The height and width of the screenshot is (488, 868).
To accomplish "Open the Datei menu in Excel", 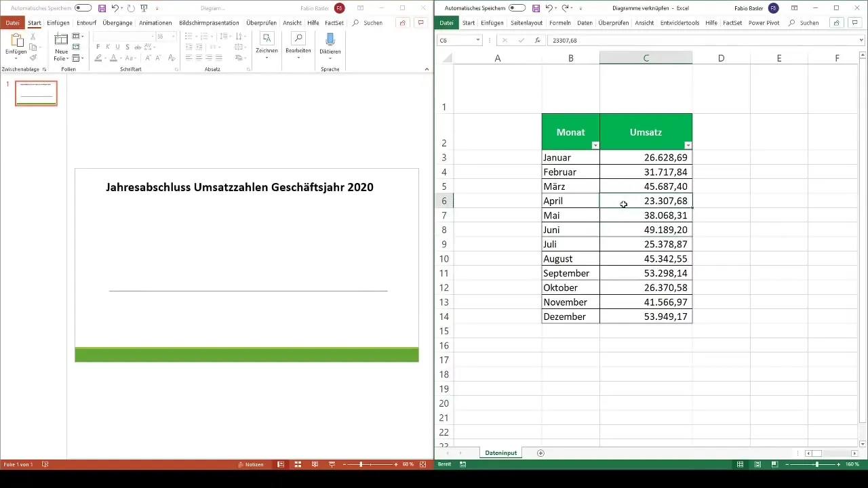I will [446, 22].
